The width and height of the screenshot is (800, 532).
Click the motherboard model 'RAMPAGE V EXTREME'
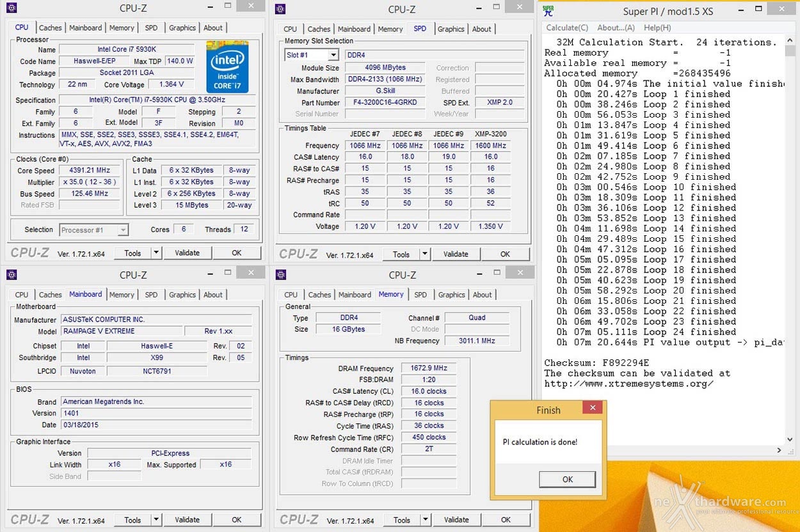tap(121, 331)
